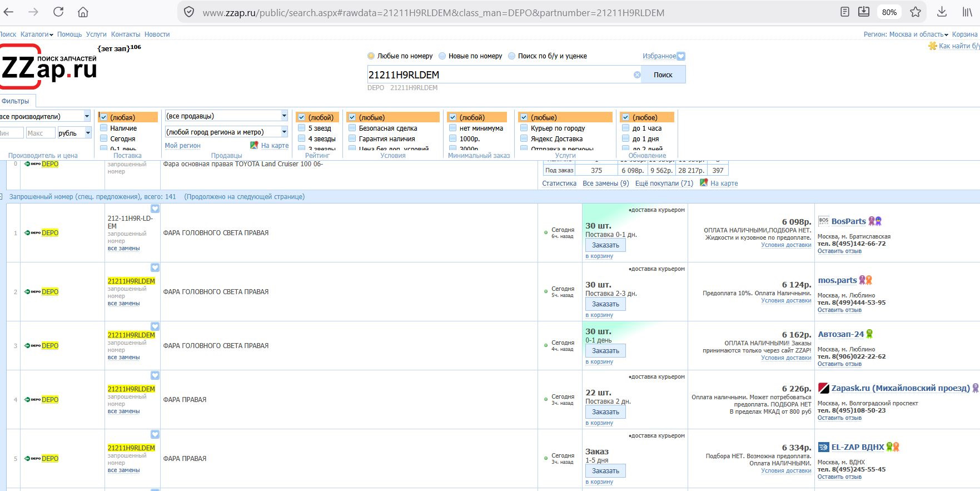Viewport: 980px width, 491px height.
Task: Open browser library icon
Action: point(967,12)
